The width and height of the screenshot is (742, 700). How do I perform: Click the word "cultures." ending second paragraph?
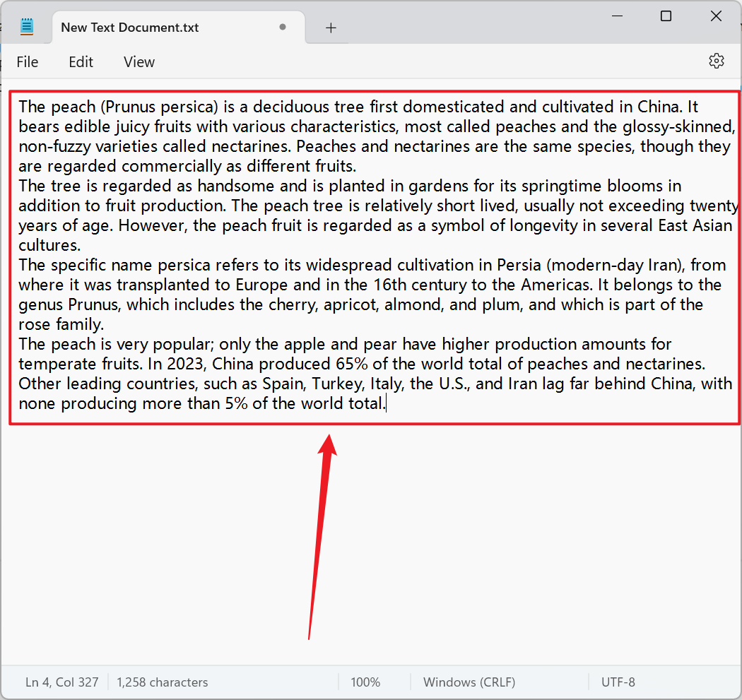coord(49,246)
